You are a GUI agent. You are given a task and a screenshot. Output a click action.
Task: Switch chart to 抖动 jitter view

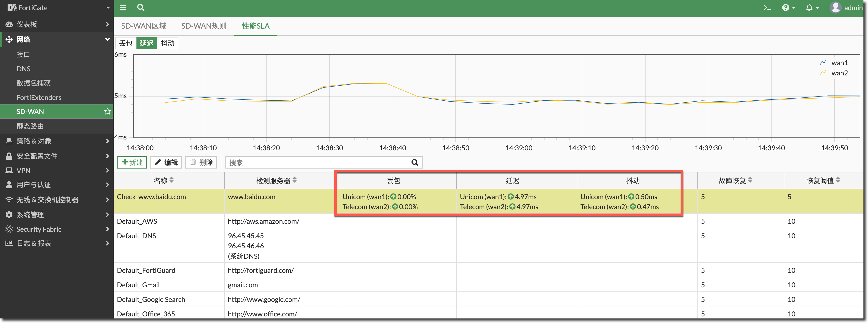click(x=167, y=43)
